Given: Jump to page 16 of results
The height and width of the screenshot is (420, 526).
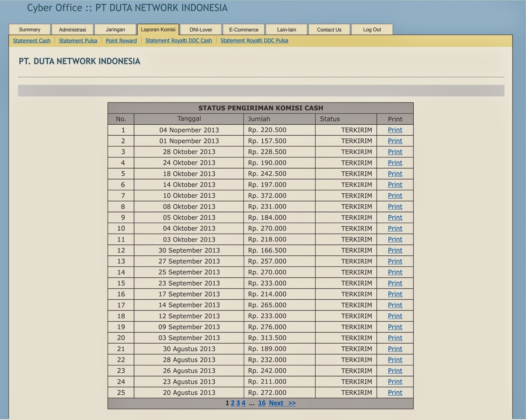Looking at the screenshot, I should click(262, 403).
